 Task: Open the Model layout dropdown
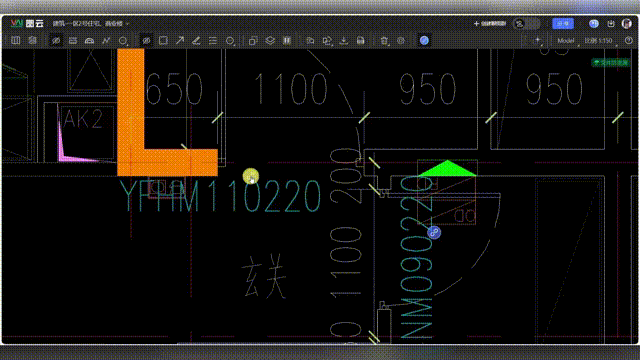tap(567, 40)
